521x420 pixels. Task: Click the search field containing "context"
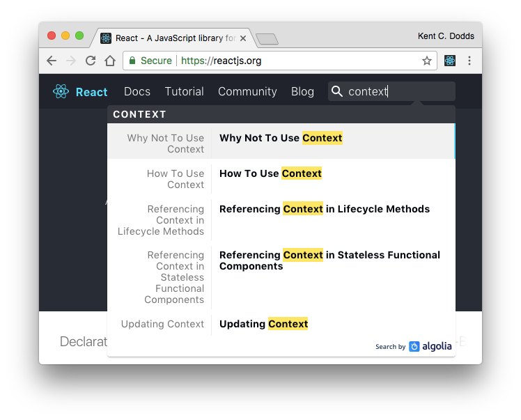pos(391,91)
